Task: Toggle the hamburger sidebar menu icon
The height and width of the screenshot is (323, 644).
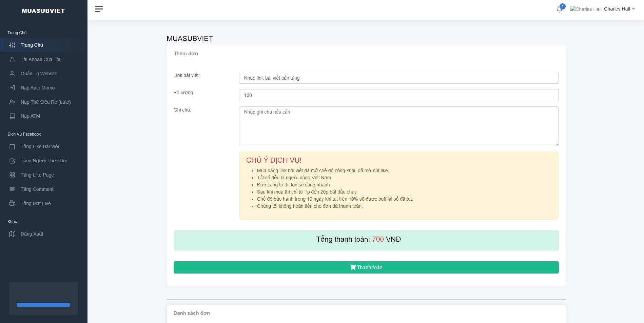Action: (99, 9)
